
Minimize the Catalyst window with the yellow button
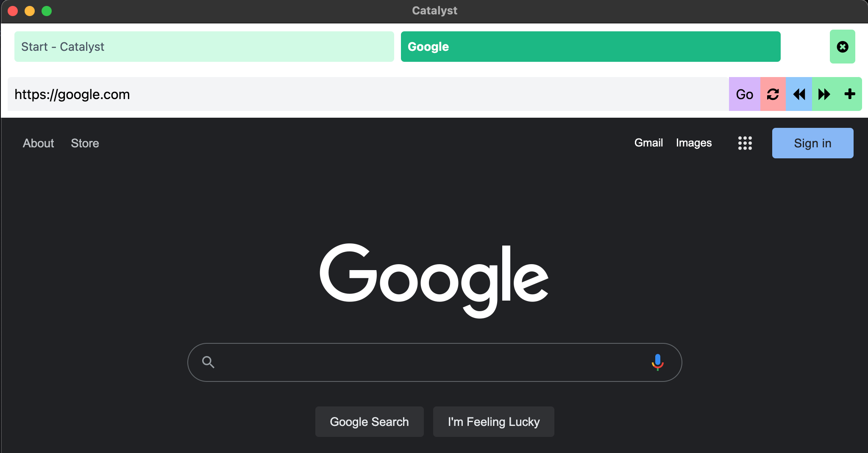(30, 11)
